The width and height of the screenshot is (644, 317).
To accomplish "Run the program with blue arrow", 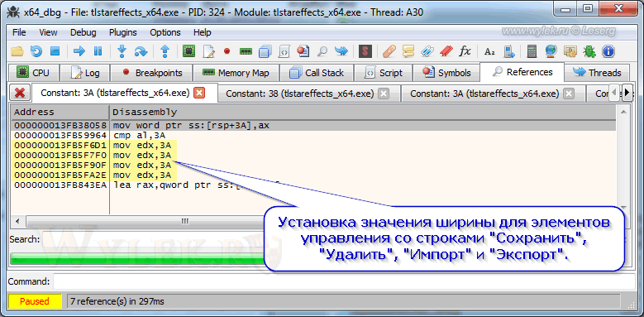I will [x=79, y=51].
